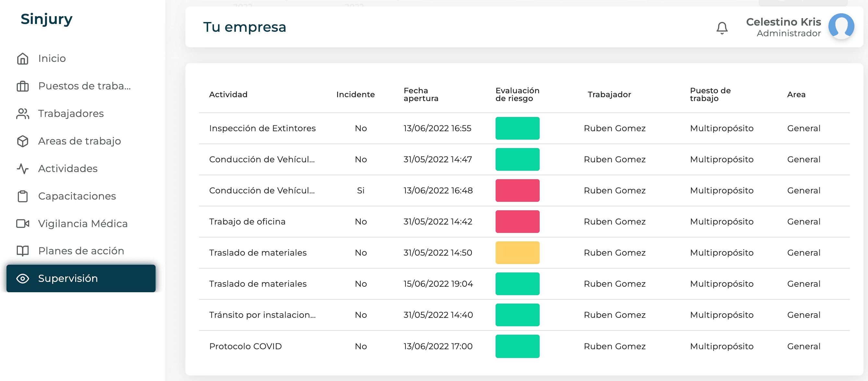Click the Trabajador column header
This screenshot has width=868, height=381.
tap(609, 95)
